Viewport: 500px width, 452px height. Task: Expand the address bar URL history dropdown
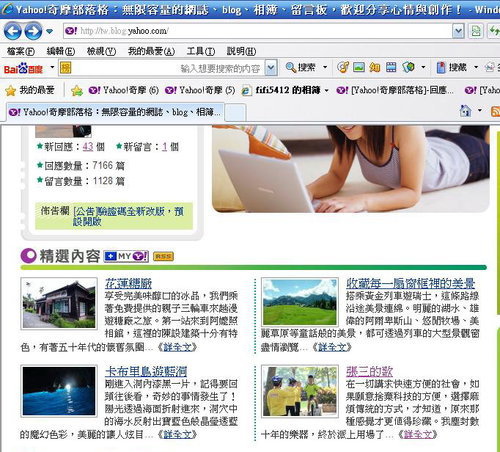[x=458, y=31]
